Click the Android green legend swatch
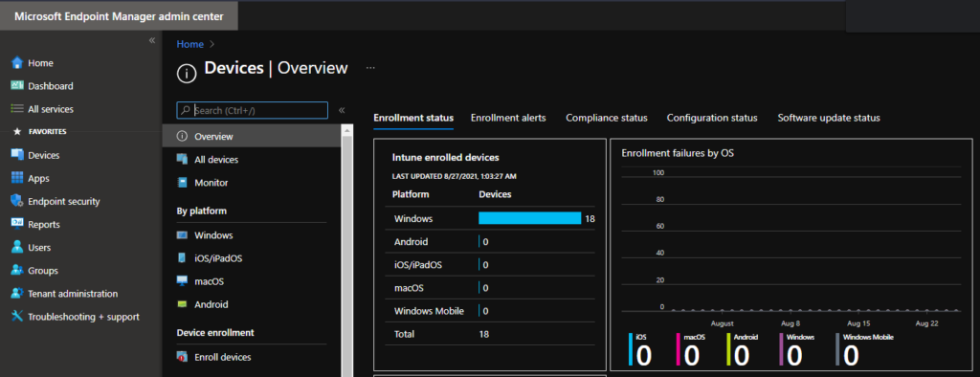Screen dimensions: 980x377 (x=728, y=349)
